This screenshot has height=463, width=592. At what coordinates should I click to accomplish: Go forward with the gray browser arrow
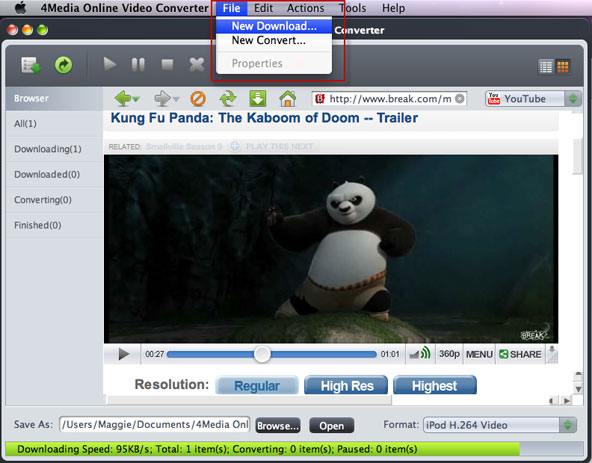[x=162, y=99]
